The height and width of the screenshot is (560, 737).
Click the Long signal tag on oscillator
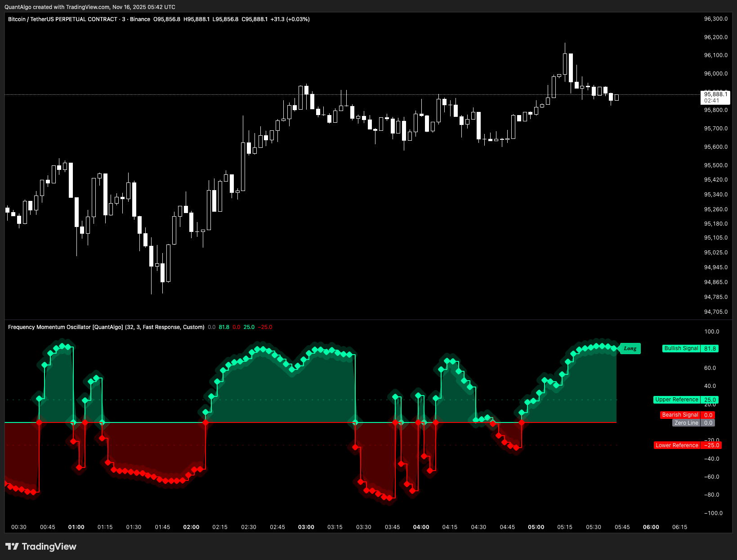point(630,348)
